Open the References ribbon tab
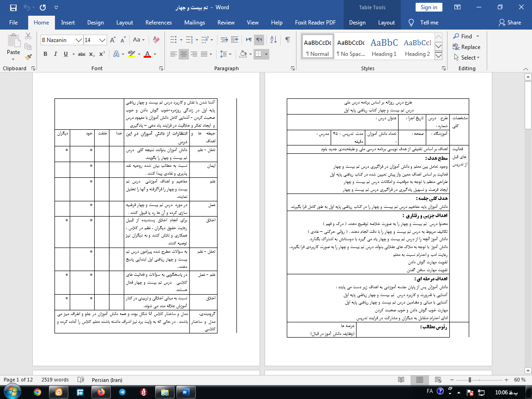 pos(158,23)
